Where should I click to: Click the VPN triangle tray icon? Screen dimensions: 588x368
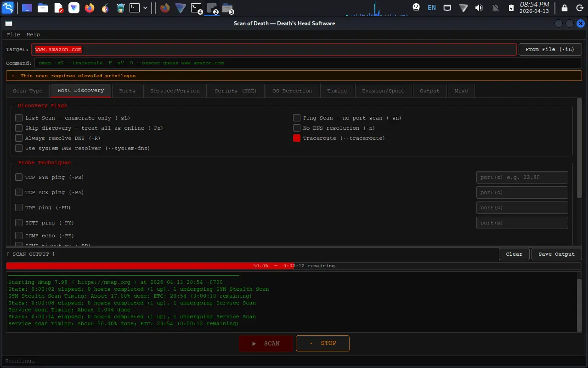[x=464, y=7]
